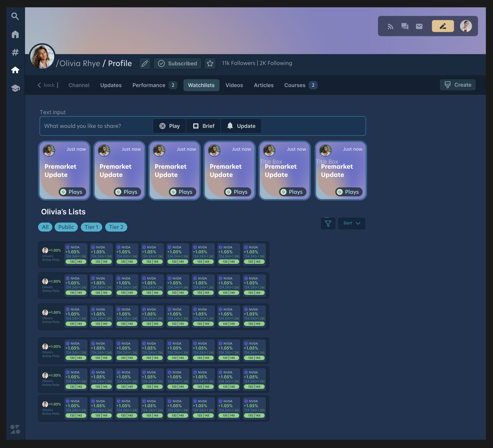
Task: Toggle the Subscribed button
Action: coord(178,63)
